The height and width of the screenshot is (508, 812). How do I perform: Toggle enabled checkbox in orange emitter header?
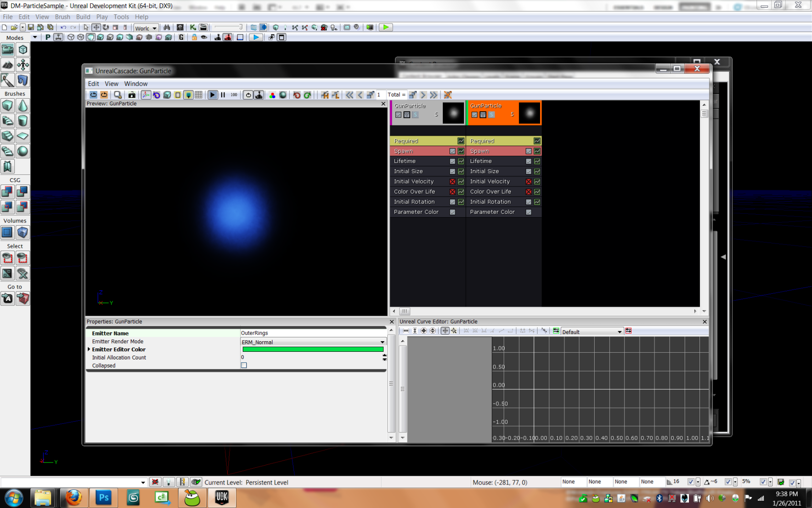coord(474,115)
